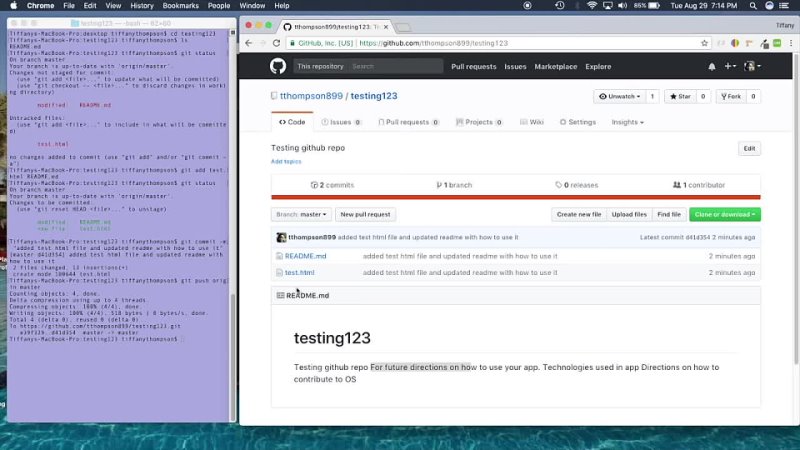The height and width of the screenshot is (450, 800).
Task: Open the Insights dropdown tab
Action: tap(628, 122)
